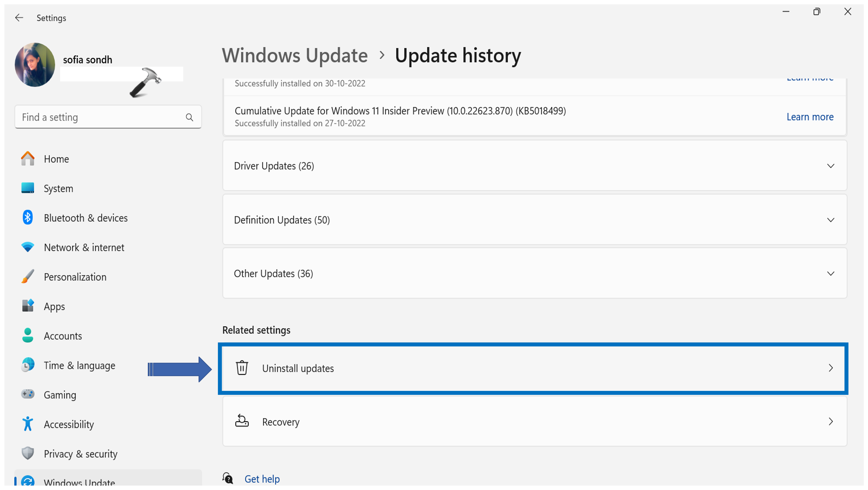The height and width of the screenshot is (490, 868).
Task: Click the search magnifier icon
Action: point(189,117)
